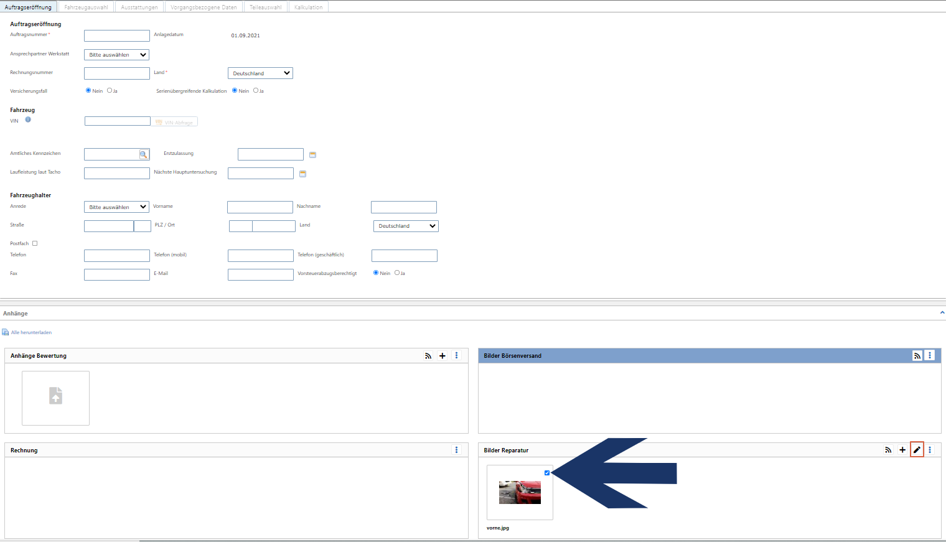Click the upload file placeholder icon

(55, 396)
